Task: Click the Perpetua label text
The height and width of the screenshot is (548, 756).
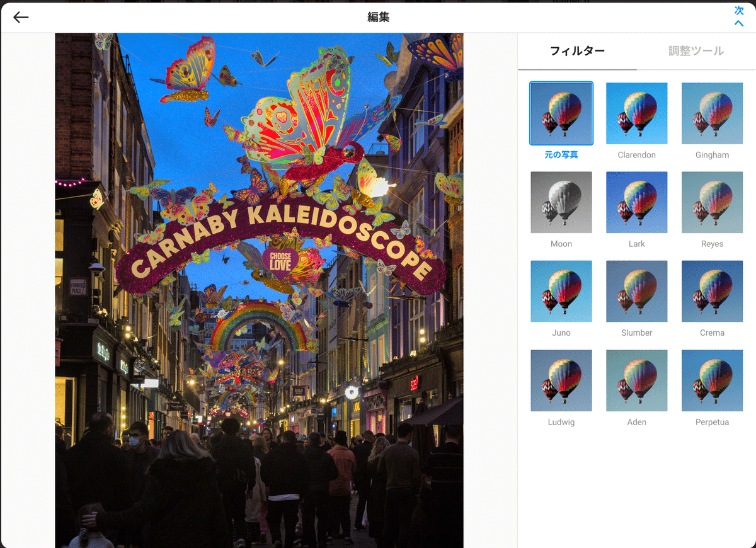Action: 713,422
